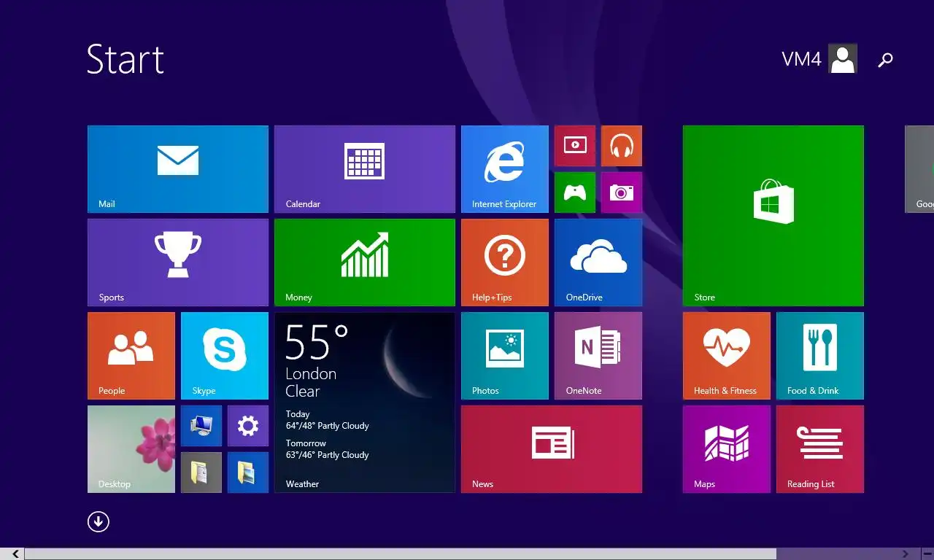Open the Money tile
This screenshot has height=560, width=934.
(365, 262)
